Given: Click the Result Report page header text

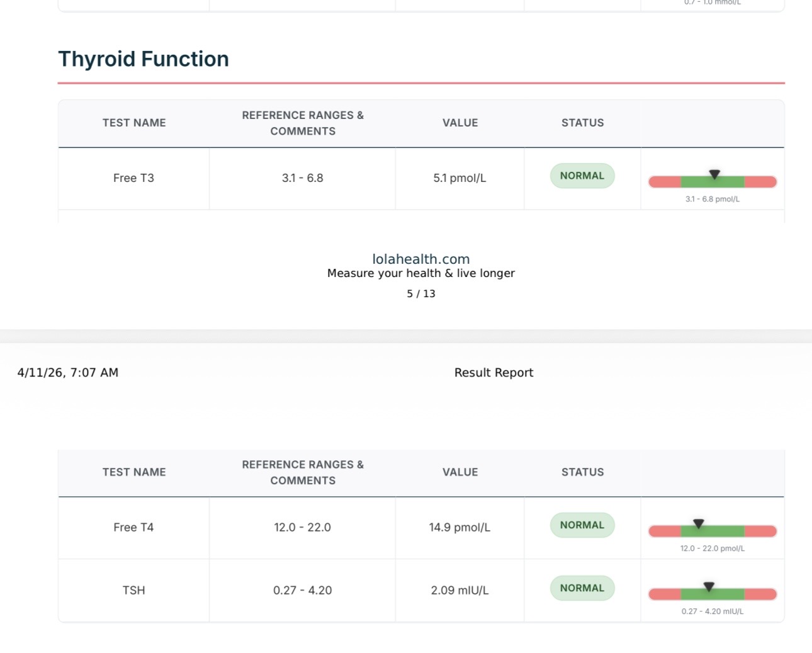Looking at the screenshot, I should click(493, 373).
